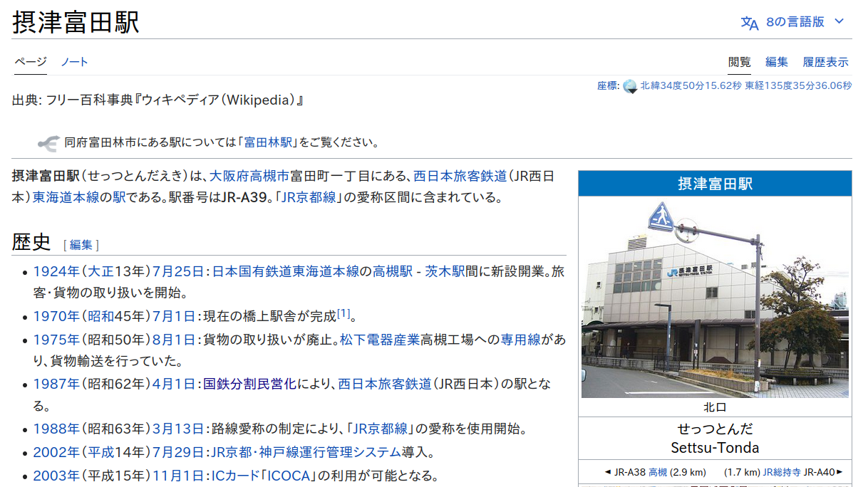The image size is (868, 487).
Task: Edit the 歴史 section
Action: point(81,245)
